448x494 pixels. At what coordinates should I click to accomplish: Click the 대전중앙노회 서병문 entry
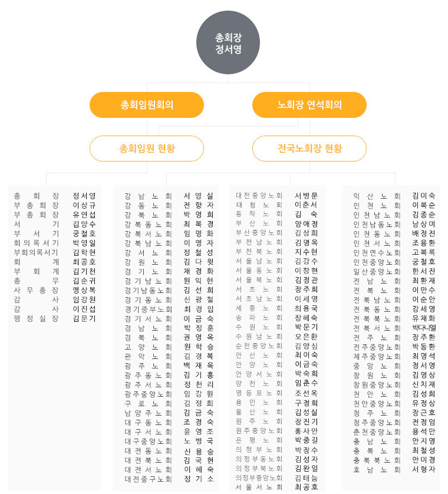(277, 196)
